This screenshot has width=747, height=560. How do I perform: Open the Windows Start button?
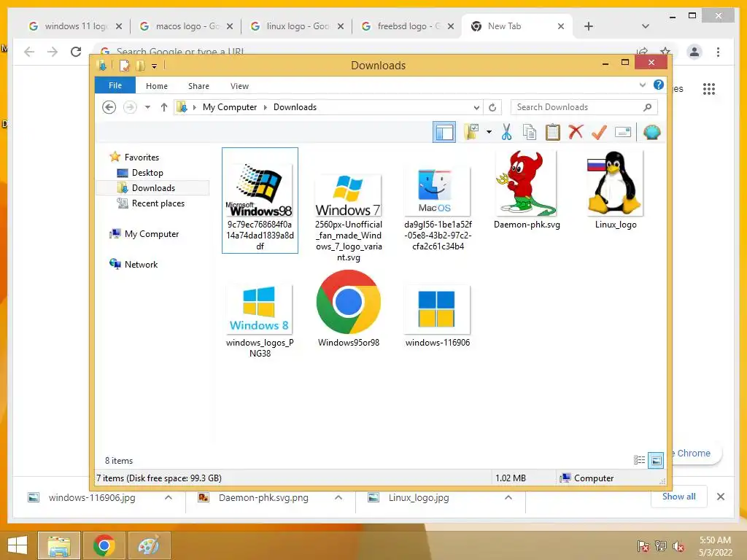(x=18, y=545)
